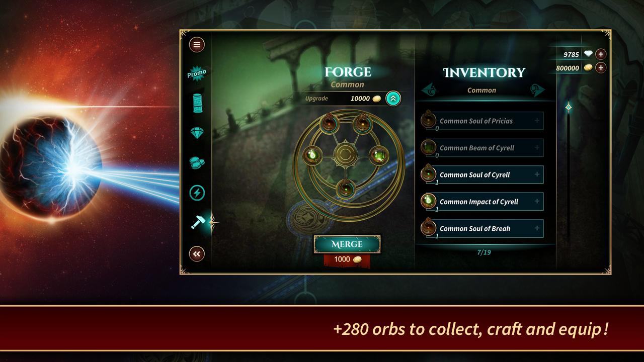Select Common Impact of Cyrell item
The image size is (644, 362).
click(482, 202)
